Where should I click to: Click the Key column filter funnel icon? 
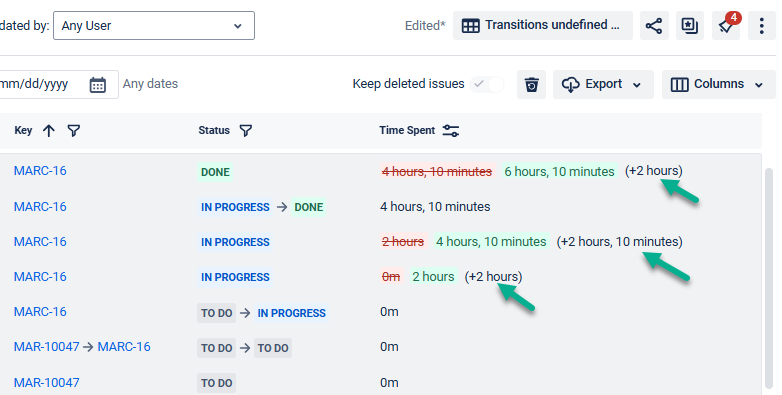(74, 131)
